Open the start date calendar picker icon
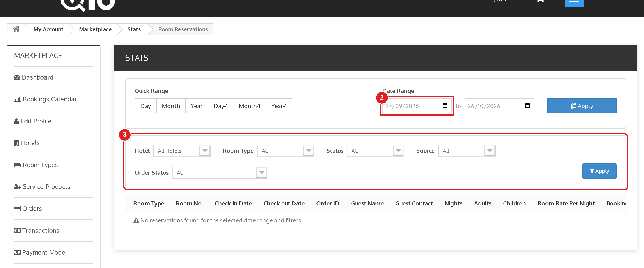The height and width of the screenshot is (268, 644). click(445, 105)
